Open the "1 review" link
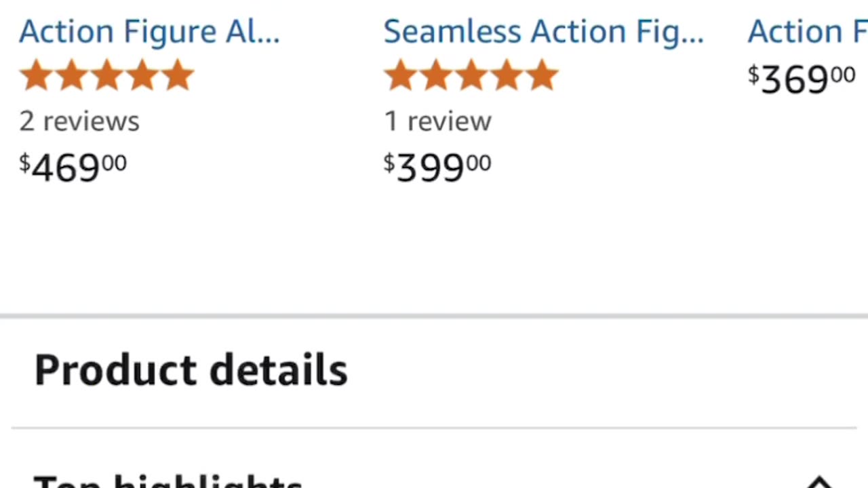The height and width of the screenshot is (488, 868). (x=437, y=121)
